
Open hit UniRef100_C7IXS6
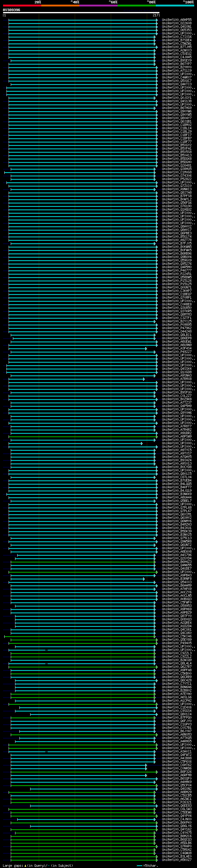tap(177, 37)
